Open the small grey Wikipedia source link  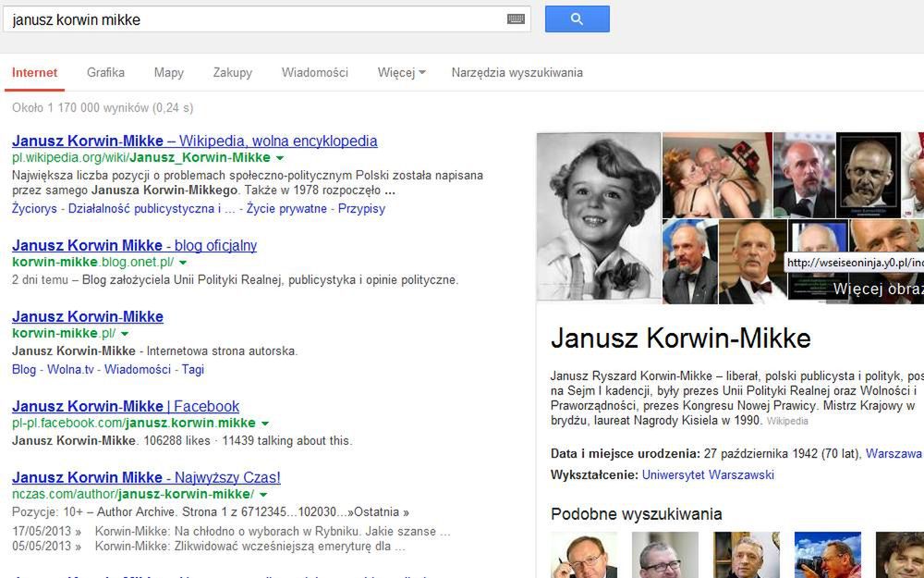click(787, 421)
